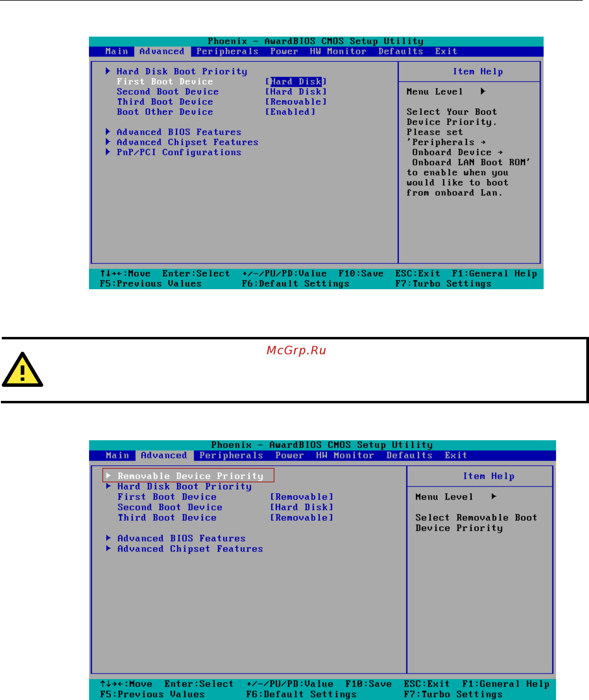Image resolution: width=589 pixels, height=700 pixels.
Task: Open Defaults tab in top BIOS screen
Action: tap(401, 51)
